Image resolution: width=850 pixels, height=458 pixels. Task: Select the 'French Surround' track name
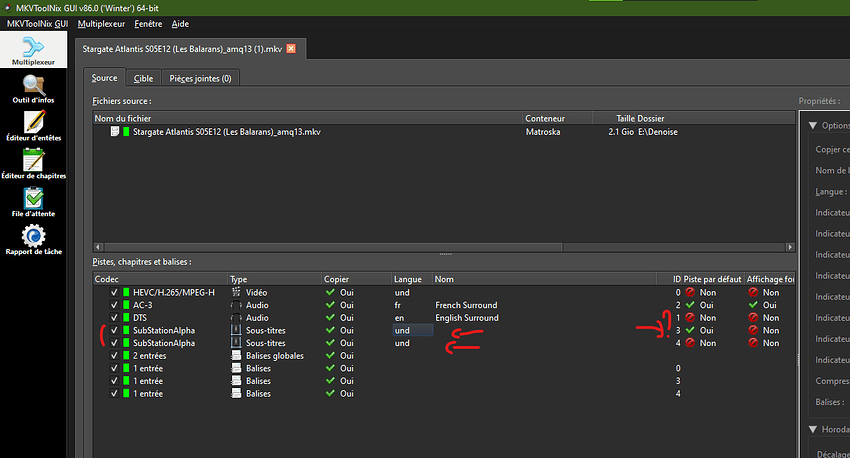click(466, 305)
